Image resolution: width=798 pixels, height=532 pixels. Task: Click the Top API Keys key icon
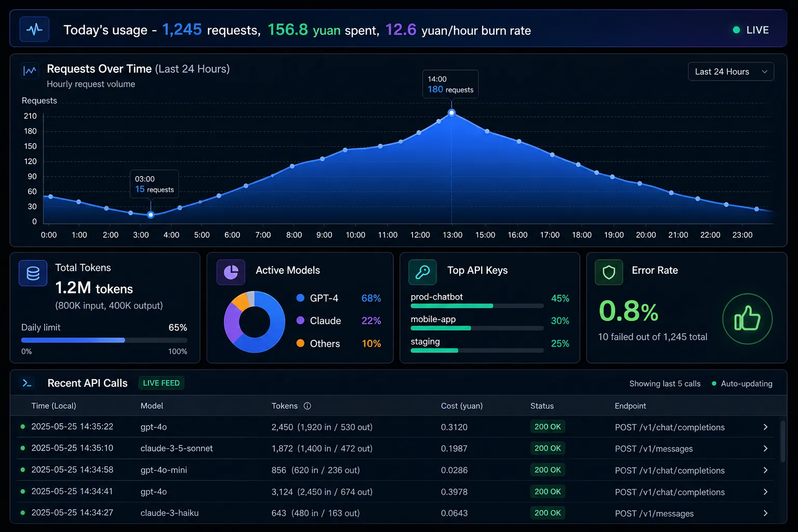click(x=422, y=272)
